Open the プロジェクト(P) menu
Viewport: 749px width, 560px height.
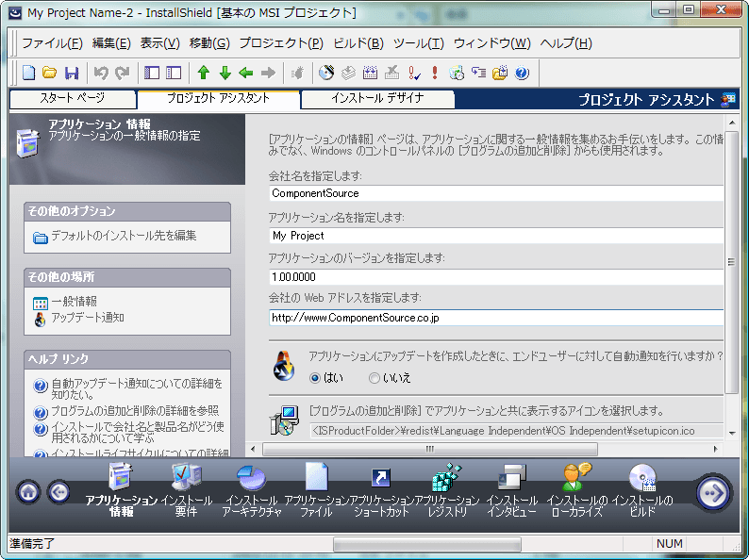(x=281, y=43)
